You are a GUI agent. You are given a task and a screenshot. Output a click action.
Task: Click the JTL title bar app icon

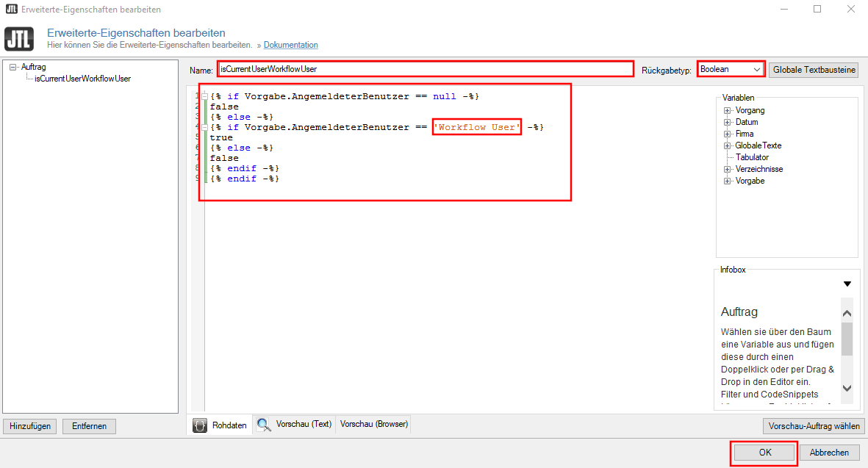point(11,9)
